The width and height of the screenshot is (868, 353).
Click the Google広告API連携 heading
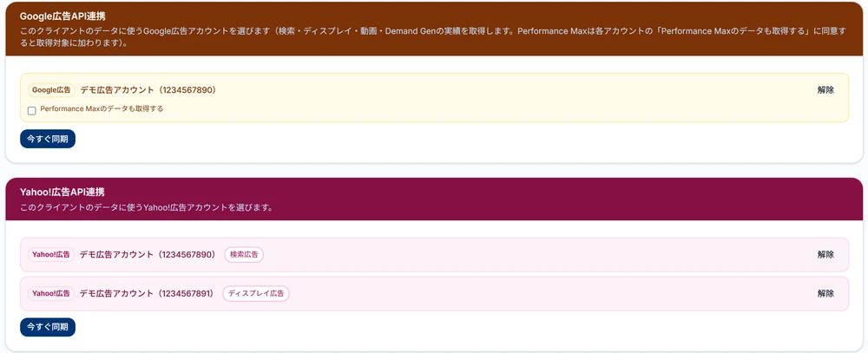pyautogui.click(x=62, y=16)
